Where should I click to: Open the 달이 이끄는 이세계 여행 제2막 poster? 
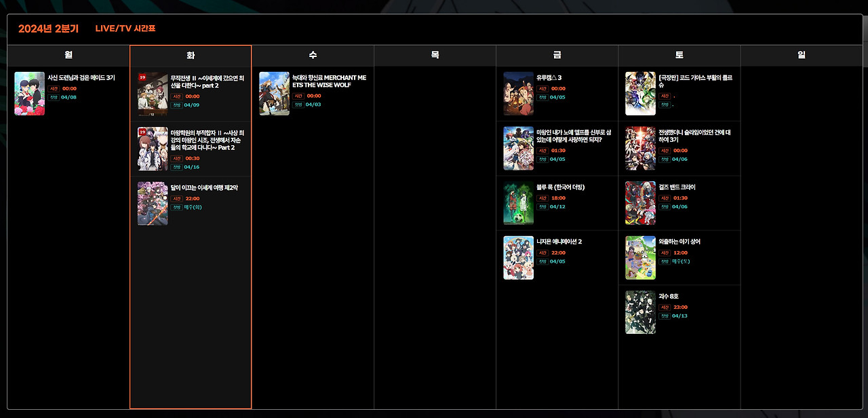pos(153,204)
